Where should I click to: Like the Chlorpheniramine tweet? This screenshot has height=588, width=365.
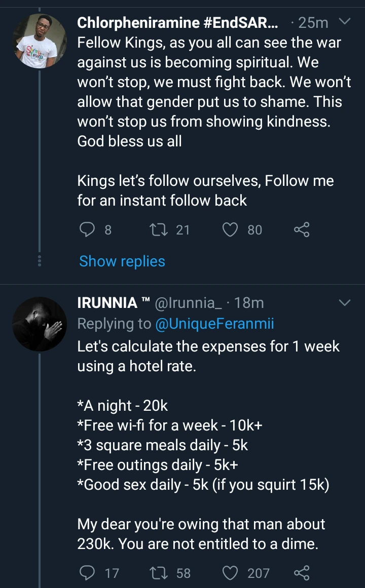(231, 230)
